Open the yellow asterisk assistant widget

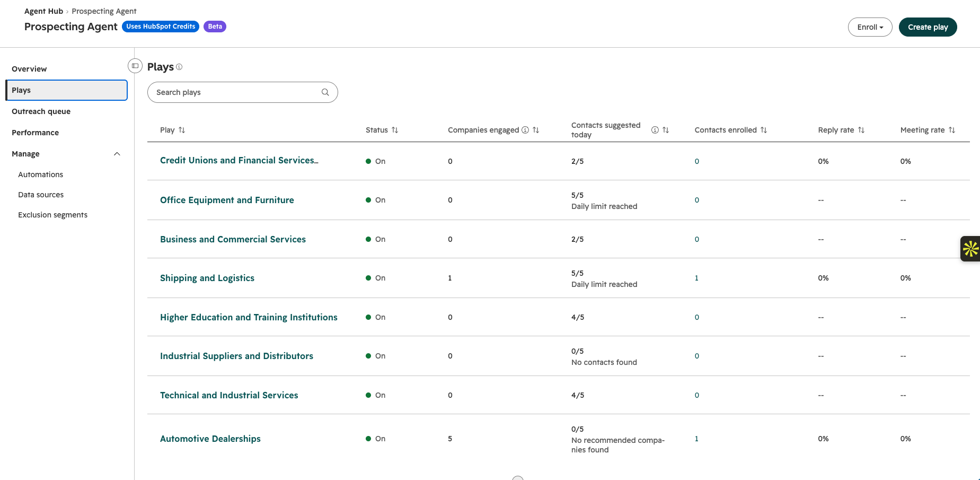coord(970,249)
